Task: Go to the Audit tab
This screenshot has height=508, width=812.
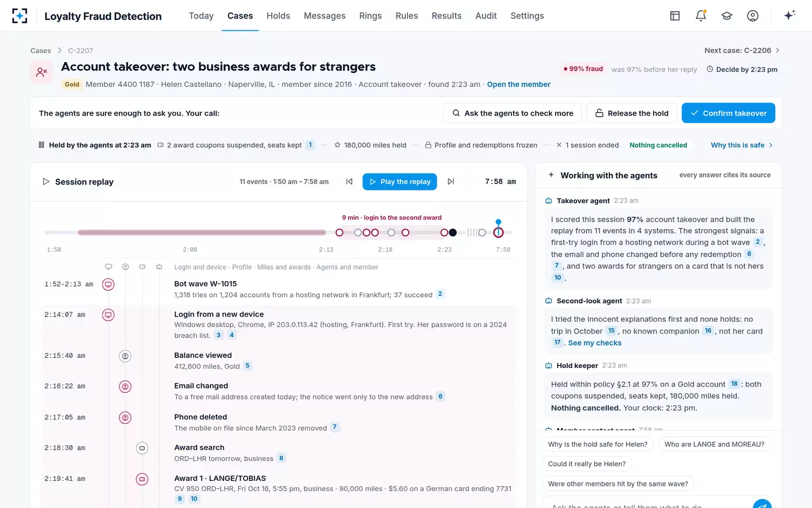Action: pyautogui.click(x=486, y=16)
